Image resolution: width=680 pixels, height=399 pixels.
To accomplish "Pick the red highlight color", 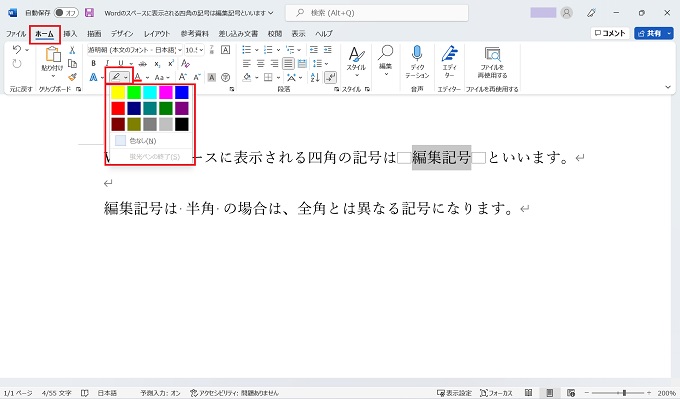I will point(118,108).
